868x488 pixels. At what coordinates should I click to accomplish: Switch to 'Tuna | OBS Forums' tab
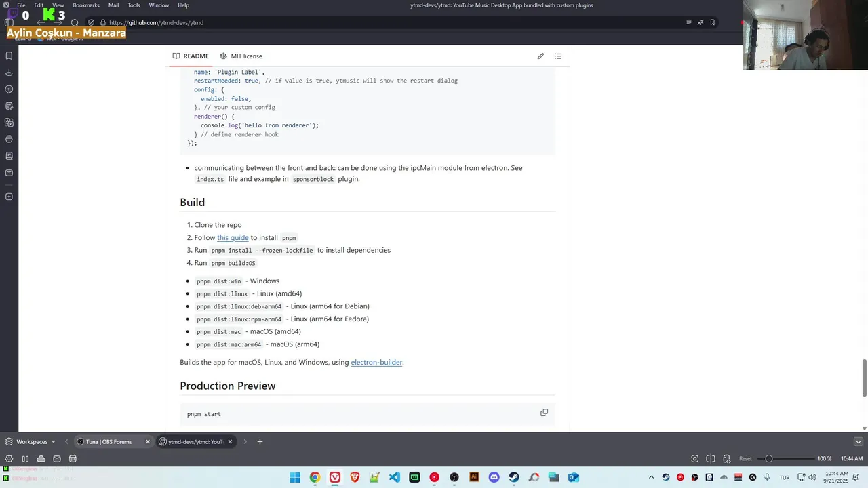coord(108,442)
